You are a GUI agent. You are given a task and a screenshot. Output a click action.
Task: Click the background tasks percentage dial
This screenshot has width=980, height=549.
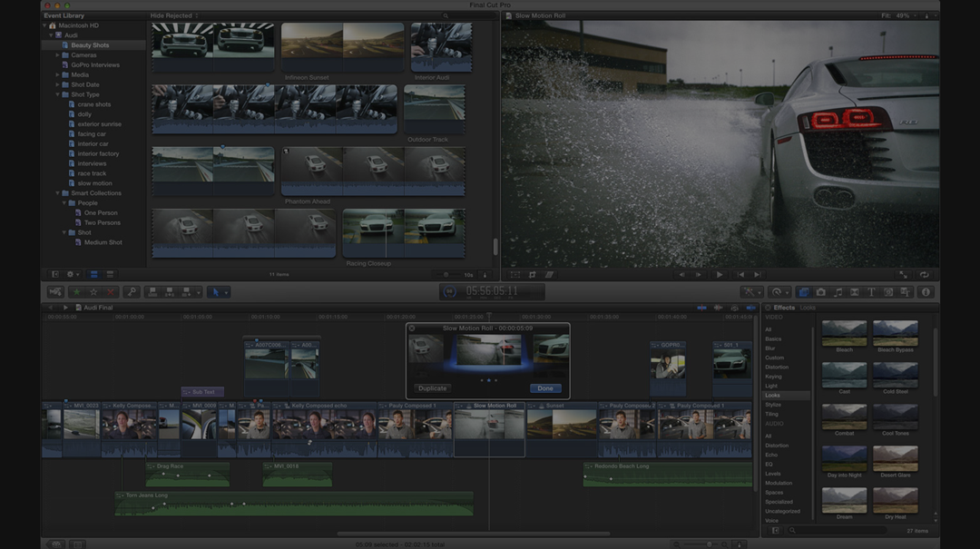point(449,291)
